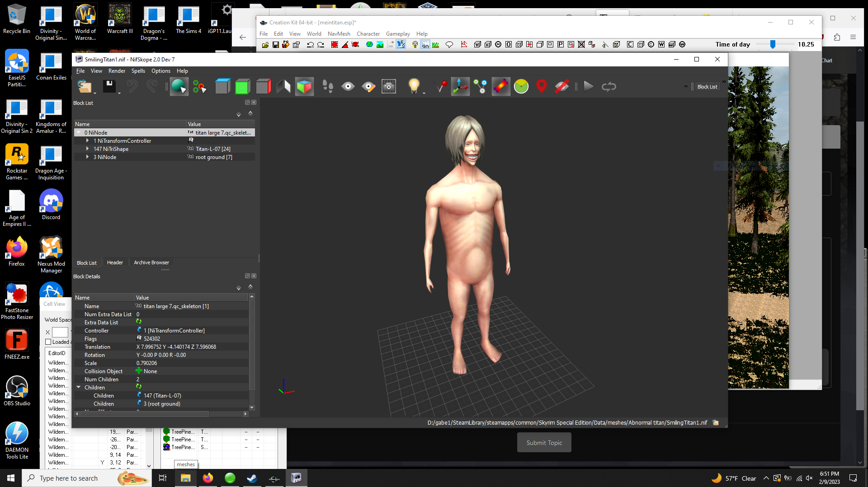Select the red Side view cube
Image resolution: width=868 pixels, height=487 pixels.
(x=263, y=86)
